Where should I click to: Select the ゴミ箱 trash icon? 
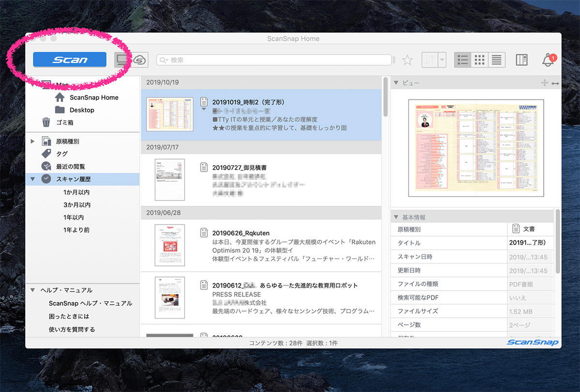tap(46, 123)
